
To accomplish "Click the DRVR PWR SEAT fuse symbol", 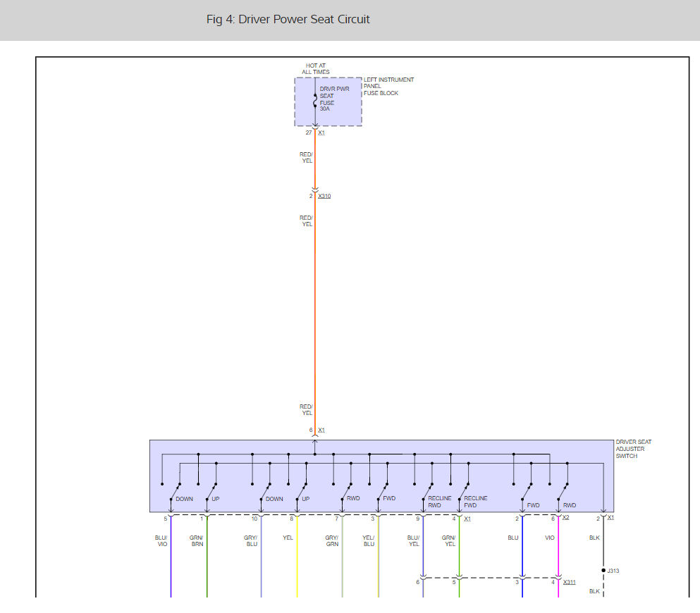I will point(315,101).
